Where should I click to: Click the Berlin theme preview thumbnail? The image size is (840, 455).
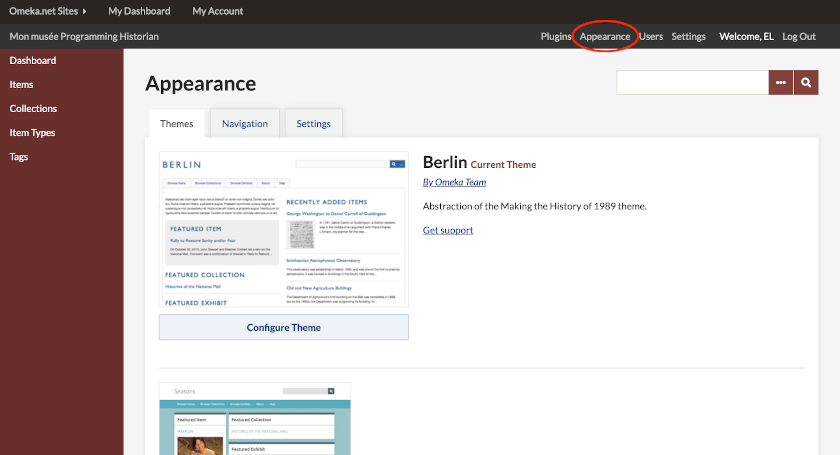tap(283, 230)
